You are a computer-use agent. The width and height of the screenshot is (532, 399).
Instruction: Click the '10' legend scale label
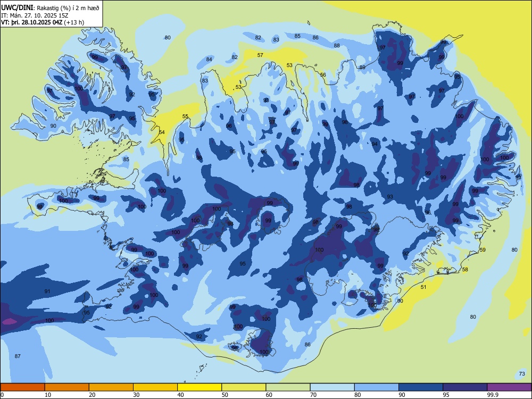(x=48, y=395)
